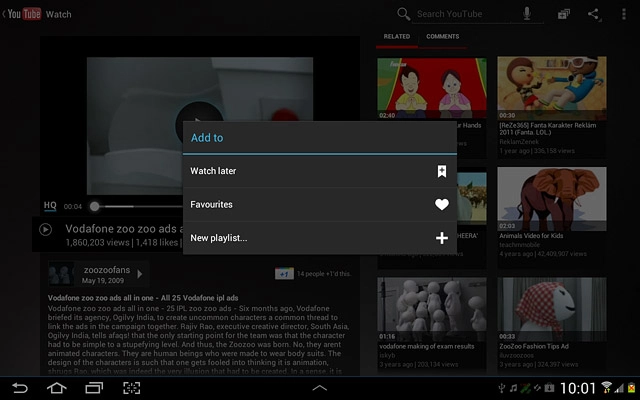The width and height of the screenshot is (640, 400).
Task: Open recent apps from navigation bar
Action: point(94,387)
